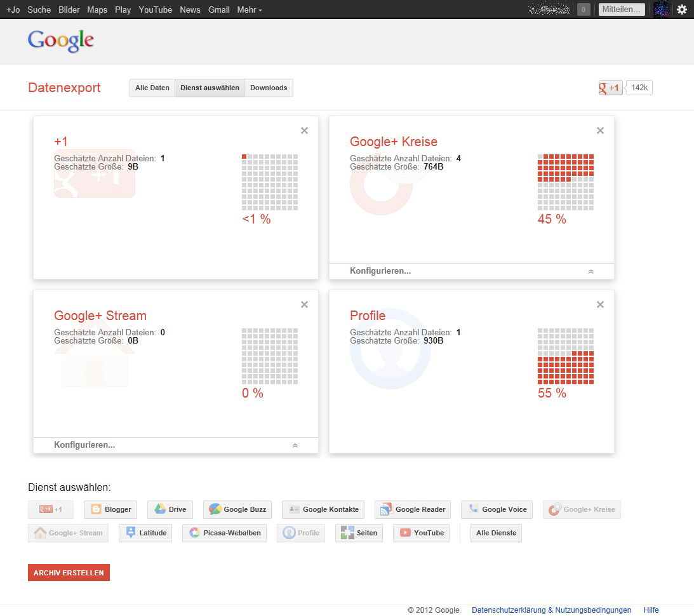Toggle the Google+ Kreise service button
This screenshot has width=694, height=616.
(582, 509)
